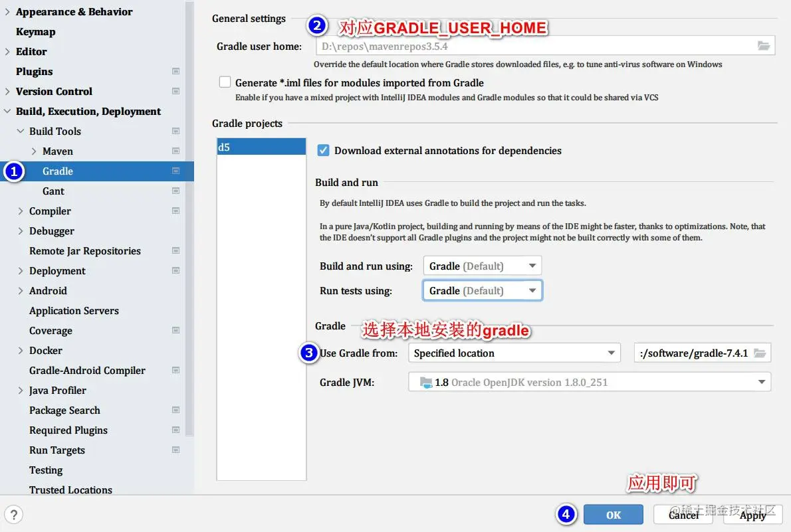The width and height of the screenshot is (791, 532).
Task: Click the monitor icon next to Deployment
Action: [175, 270]
